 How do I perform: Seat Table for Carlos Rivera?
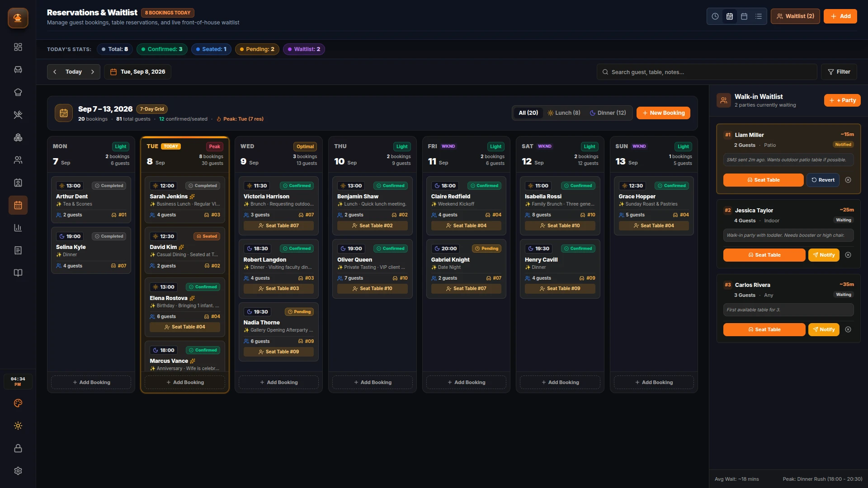[764, 329]
